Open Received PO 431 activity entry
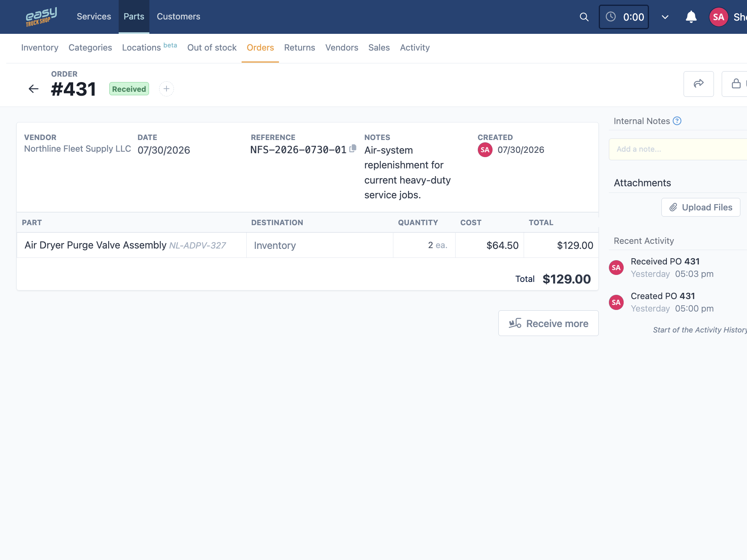The image size is (747, 560). pyautogui.click(x=665, y=261)
